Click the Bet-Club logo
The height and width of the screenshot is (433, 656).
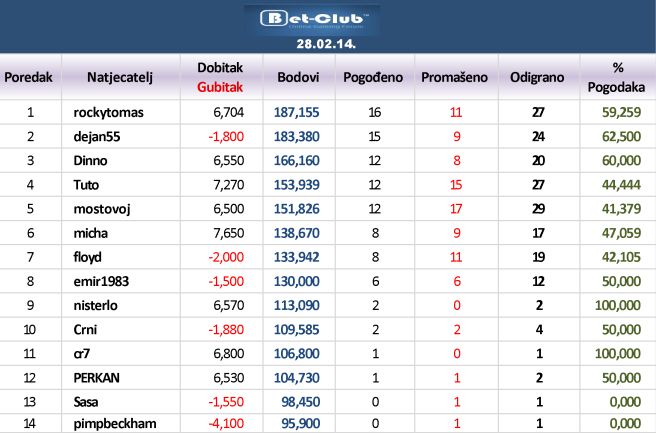click(x=312, y=20)
